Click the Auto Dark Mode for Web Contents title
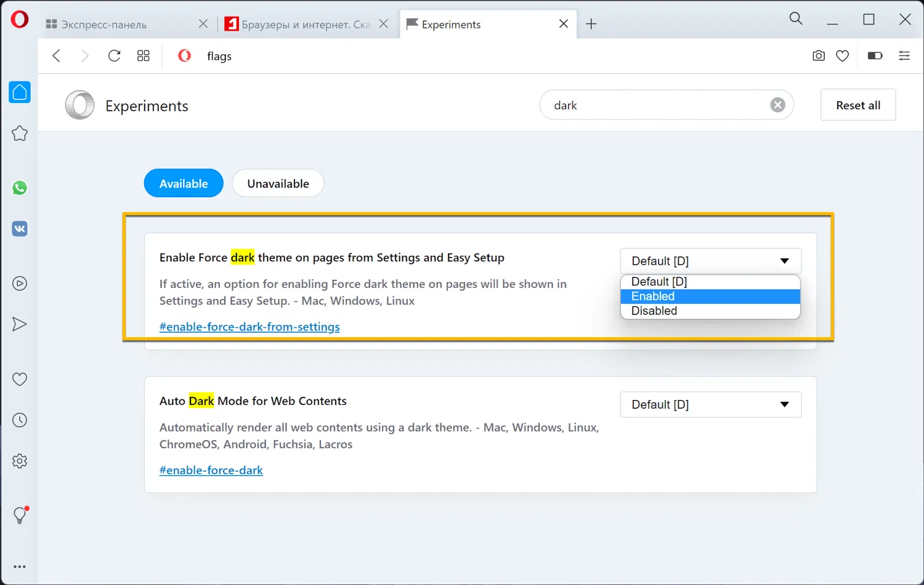Screen dimensions: 924x585 pyautogui.click(x=253, y=401)
